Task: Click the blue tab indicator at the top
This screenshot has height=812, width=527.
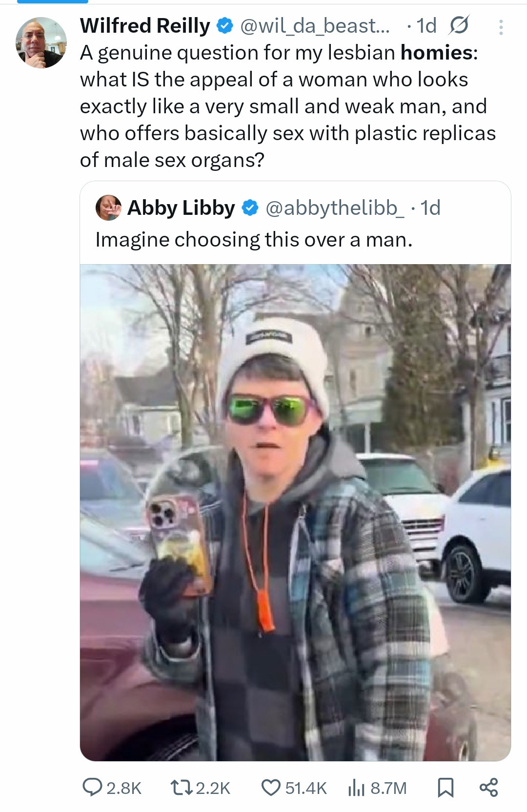Action: pos(52,1)
